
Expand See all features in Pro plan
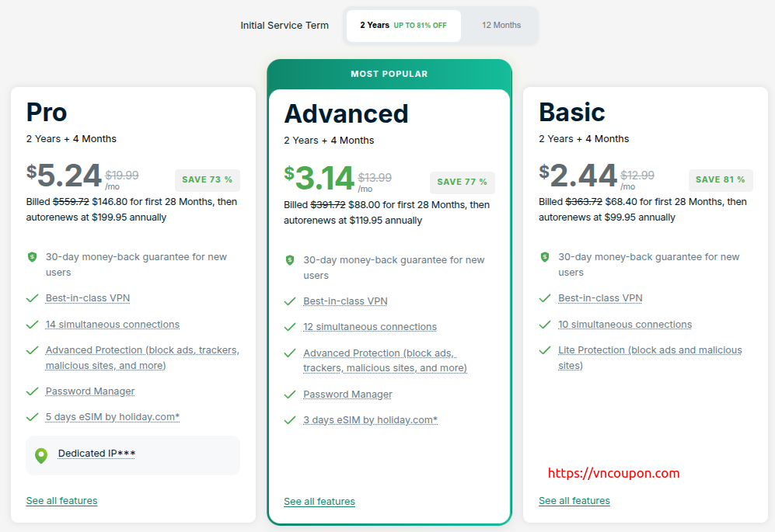click(61, 501)
